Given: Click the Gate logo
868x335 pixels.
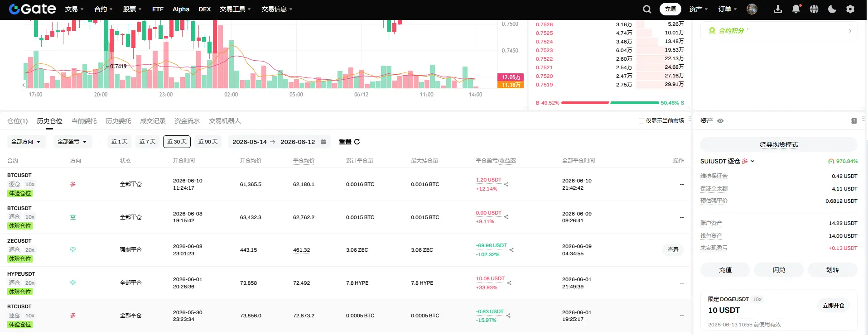Looking at the screenshot, I should pyautogui.click(x=32, y=9).
